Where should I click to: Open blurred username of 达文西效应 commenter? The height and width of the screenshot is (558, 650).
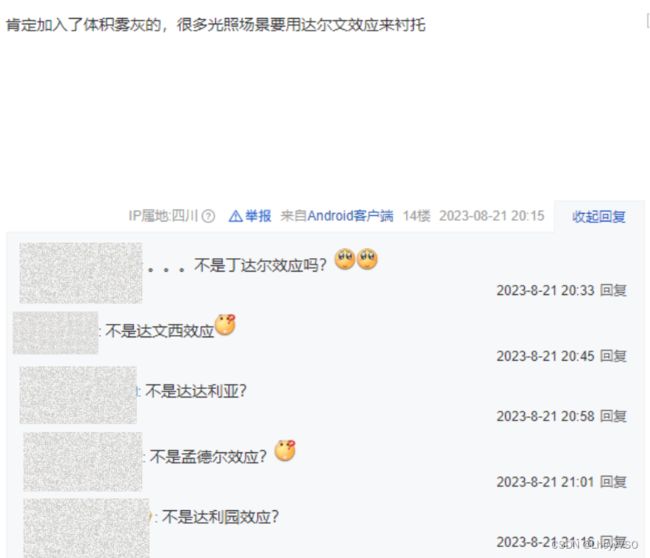(x=56, y=333)
